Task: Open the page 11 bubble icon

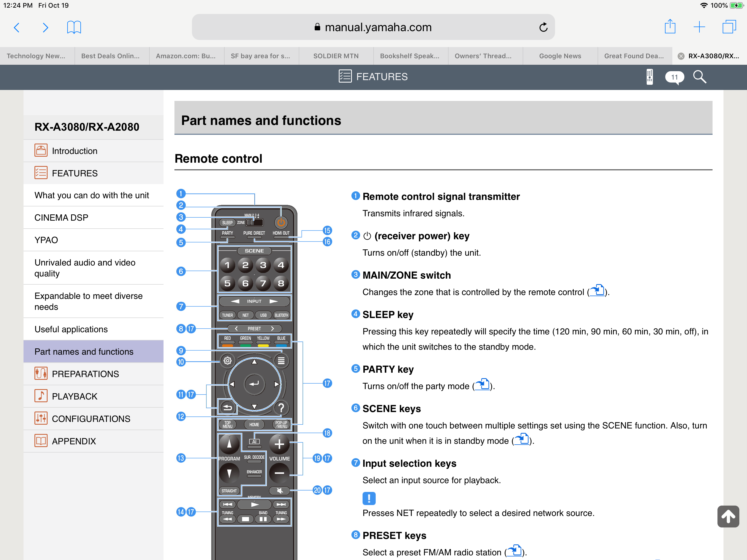Action: pyautogui.click(x=674, y=77)
